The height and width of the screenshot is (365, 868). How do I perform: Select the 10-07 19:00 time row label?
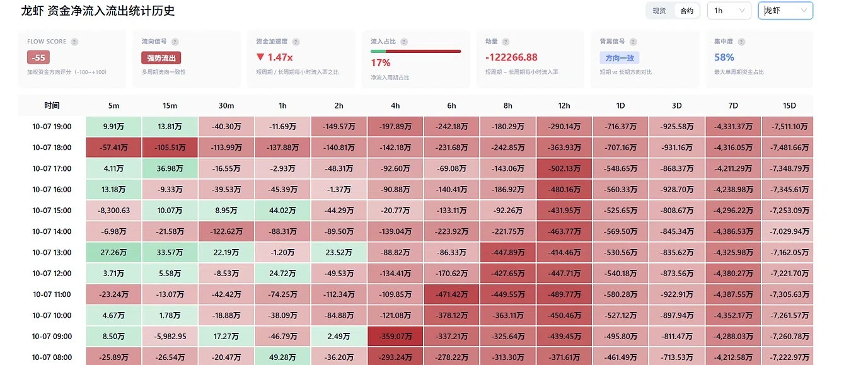52,127
